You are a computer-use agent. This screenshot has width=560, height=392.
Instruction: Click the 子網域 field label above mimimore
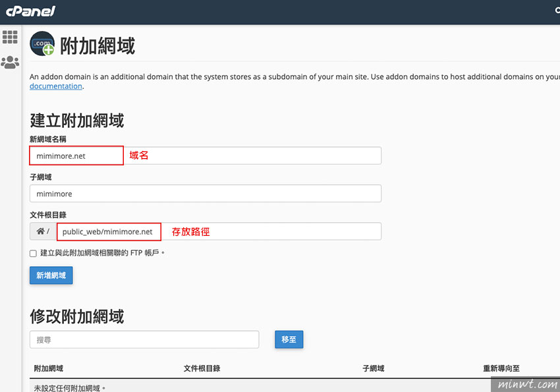[x=41, y=177]
